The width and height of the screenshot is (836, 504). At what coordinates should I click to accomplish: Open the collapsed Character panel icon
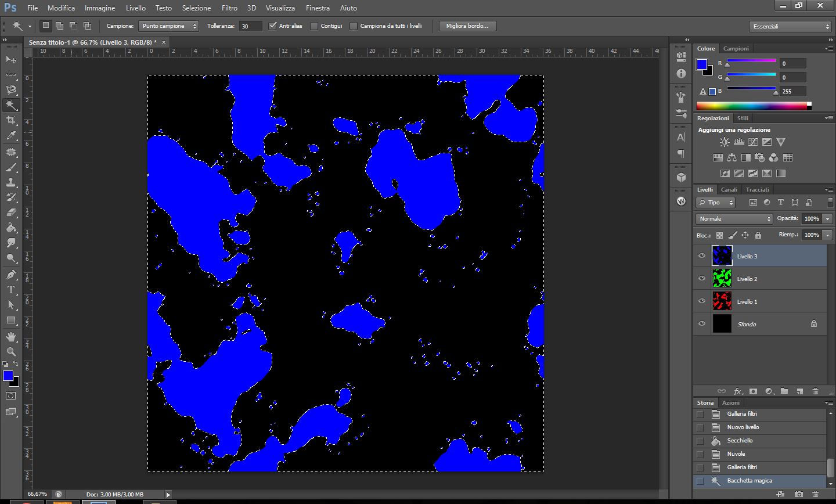681,138
